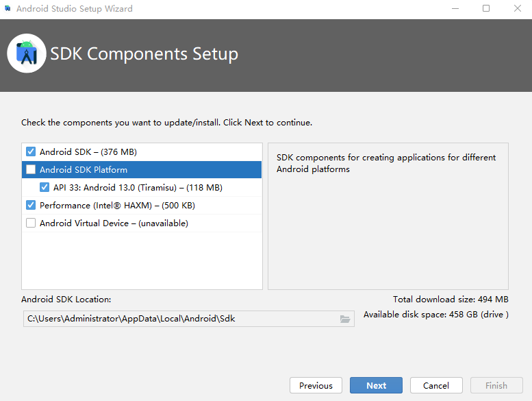
Task: Check the Android Virtual Device checkbox
Action: click(x=31, y=223)
